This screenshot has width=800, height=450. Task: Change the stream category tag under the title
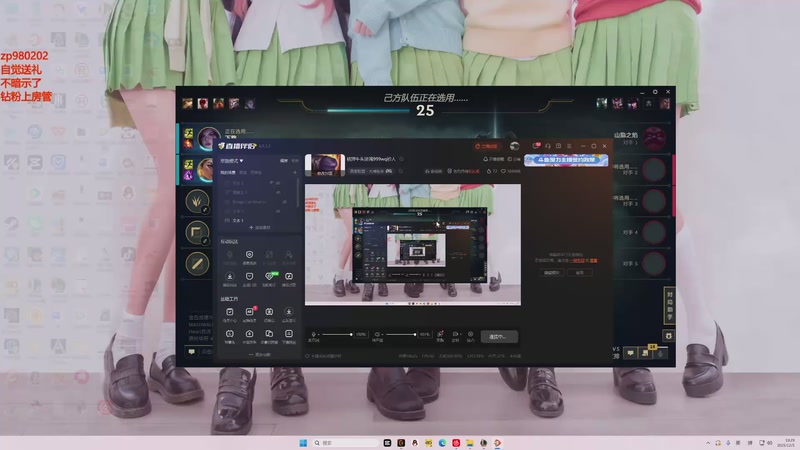[x=371, y=171]
